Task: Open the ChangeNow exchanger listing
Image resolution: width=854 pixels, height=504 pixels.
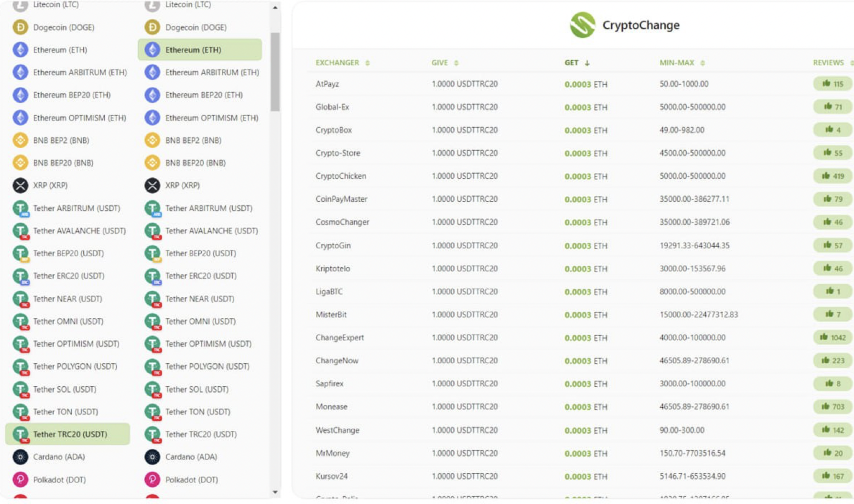Action: 337,360
